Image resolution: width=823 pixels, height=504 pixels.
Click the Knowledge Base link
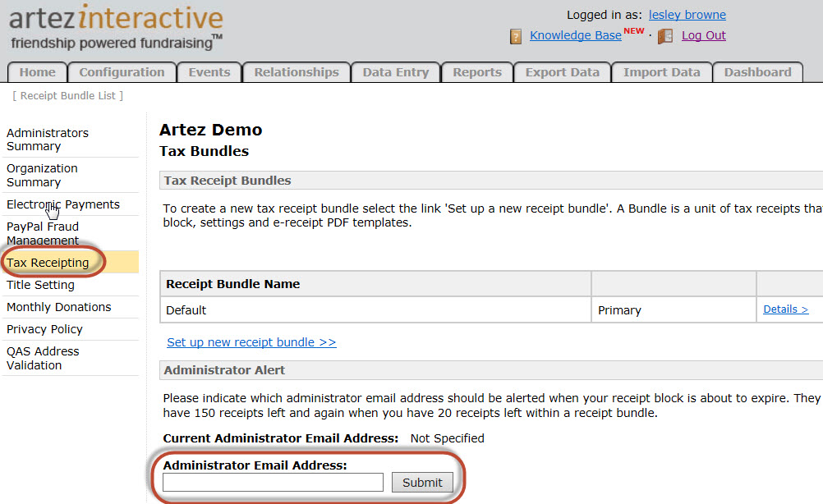(575, 35)
